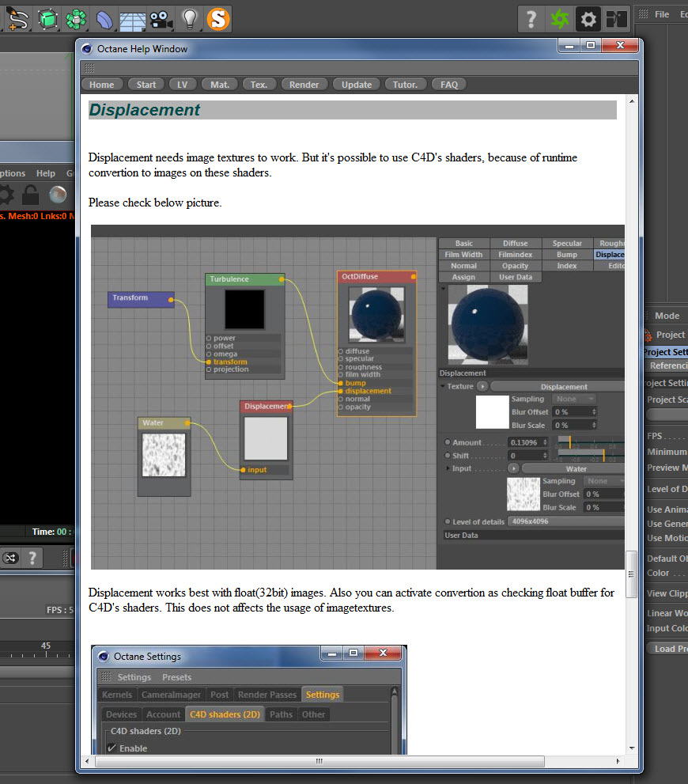Image resolution: width=688 pixels, height=784 pixels.
Task: Open the Level of details 4096x4096 dropdown
Action: (566, 521)
